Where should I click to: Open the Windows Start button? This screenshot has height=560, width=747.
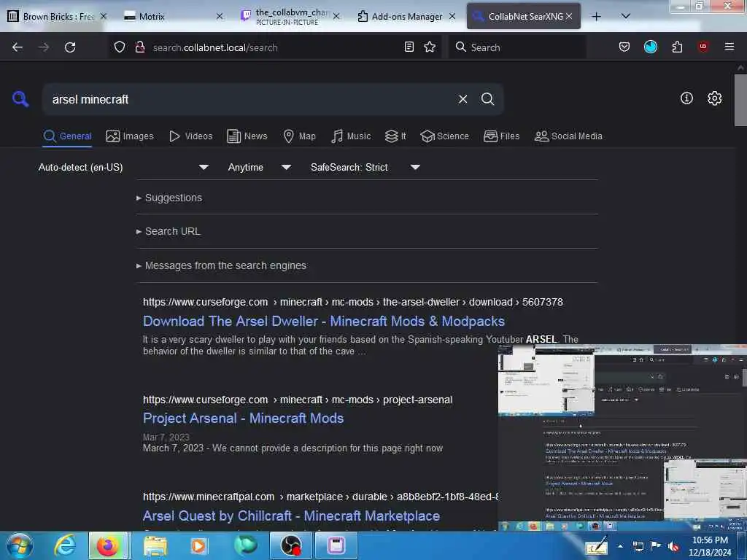coord(20,545)
